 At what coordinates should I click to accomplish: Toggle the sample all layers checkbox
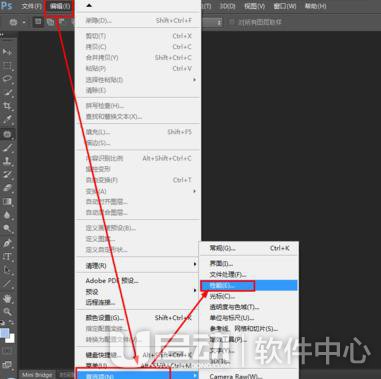pos(232,22)
